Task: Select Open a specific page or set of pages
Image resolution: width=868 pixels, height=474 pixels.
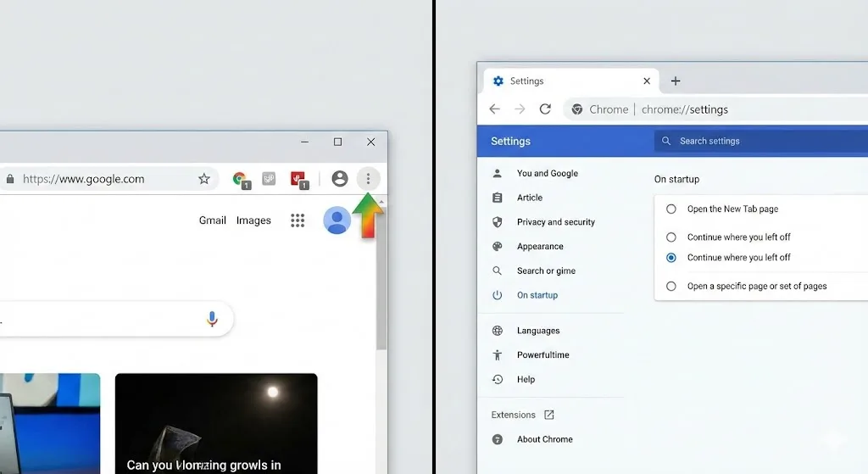Action: pyautogui.click(x=671, y=287)
